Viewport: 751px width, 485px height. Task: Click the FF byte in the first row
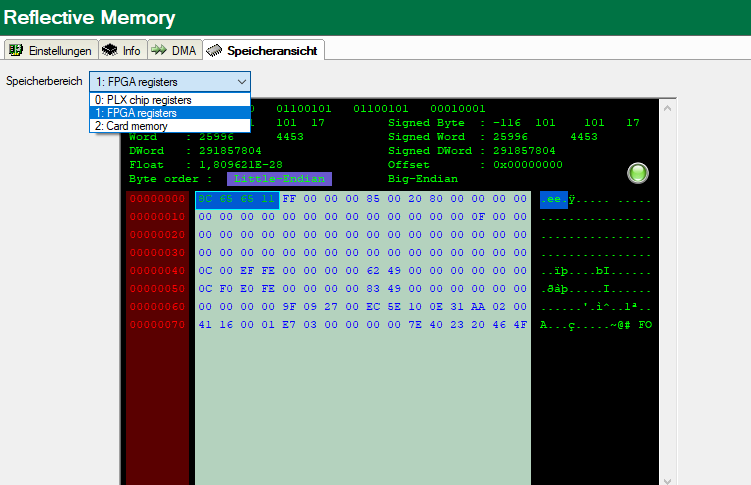290,199
